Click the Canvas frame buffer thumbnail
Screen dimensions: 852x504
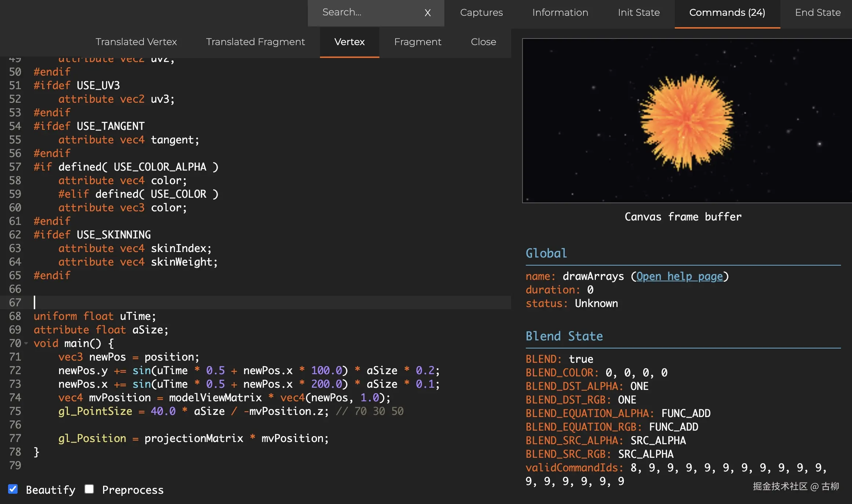[x=686, y=120]
